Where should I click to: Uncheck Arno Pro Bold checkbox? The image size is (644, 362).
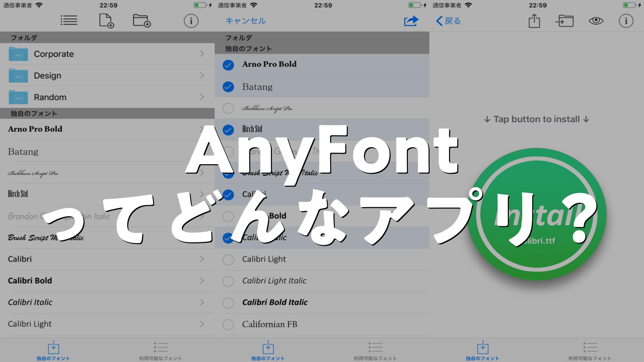point(228,65)
